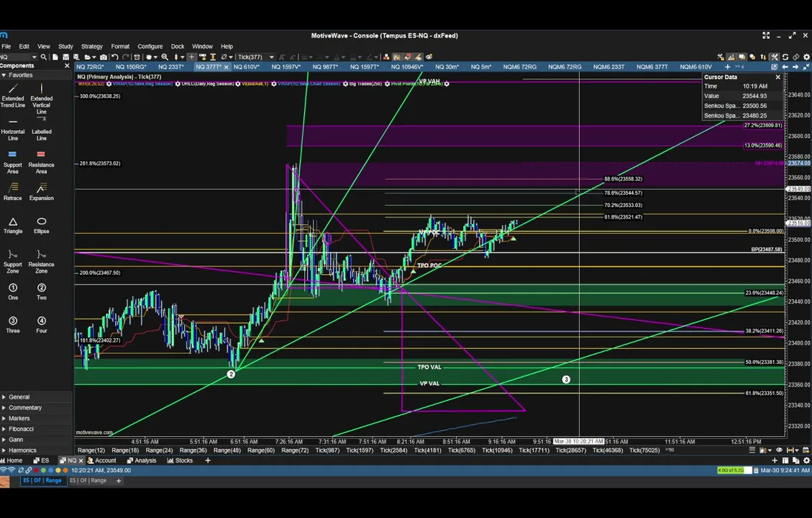This screenshot has height=518, width=812.
Task: Close the Cursor Data panel
Action: 777,77
